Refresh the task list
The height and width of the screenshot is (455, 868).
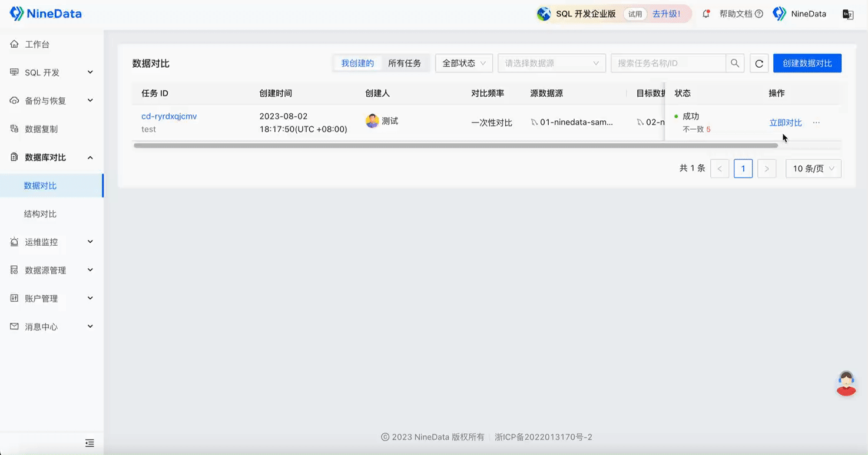[x=759, y=63]
